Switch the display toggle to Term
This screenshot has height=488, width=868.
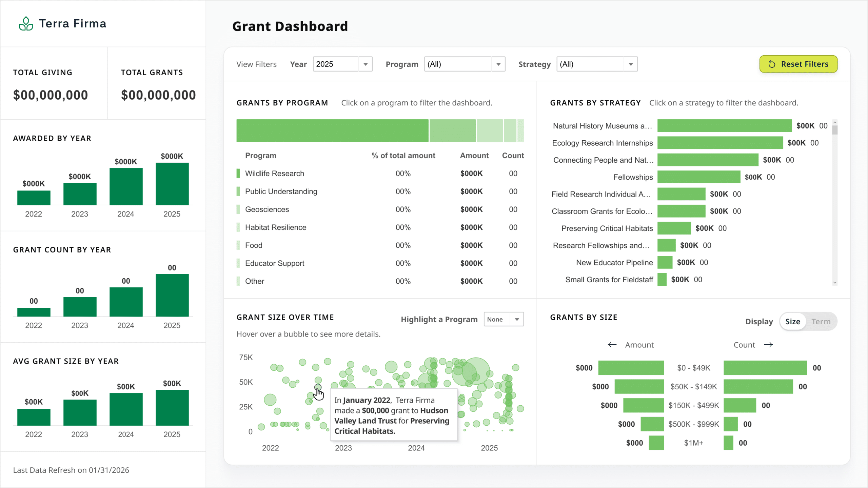pos(821,322)
